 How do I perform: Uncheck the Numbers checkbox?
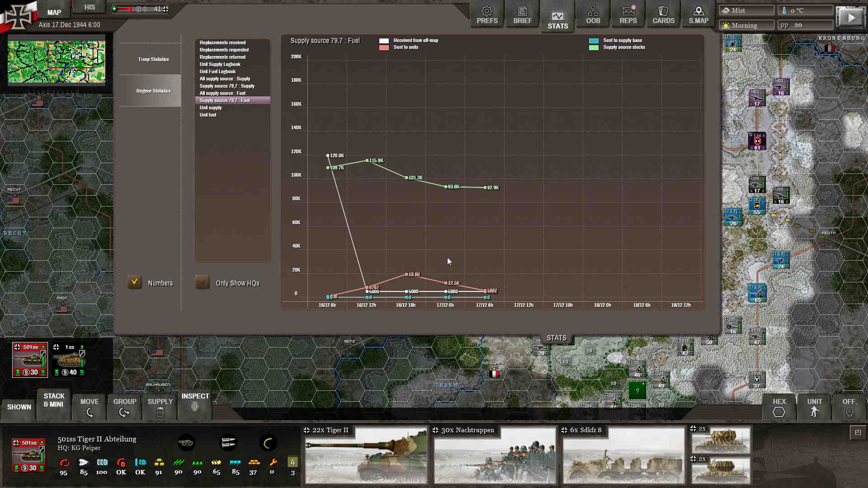tap(135, 282)
